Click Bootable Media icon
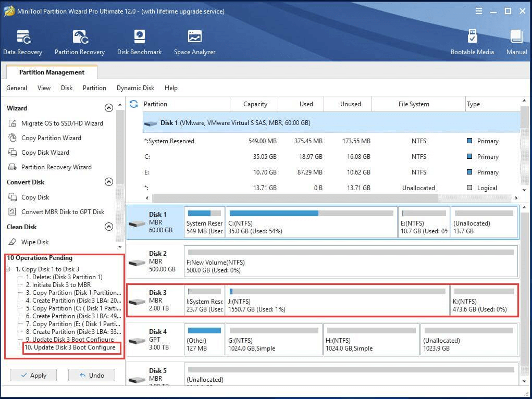 pyautogui.click(x=472, y=42)
